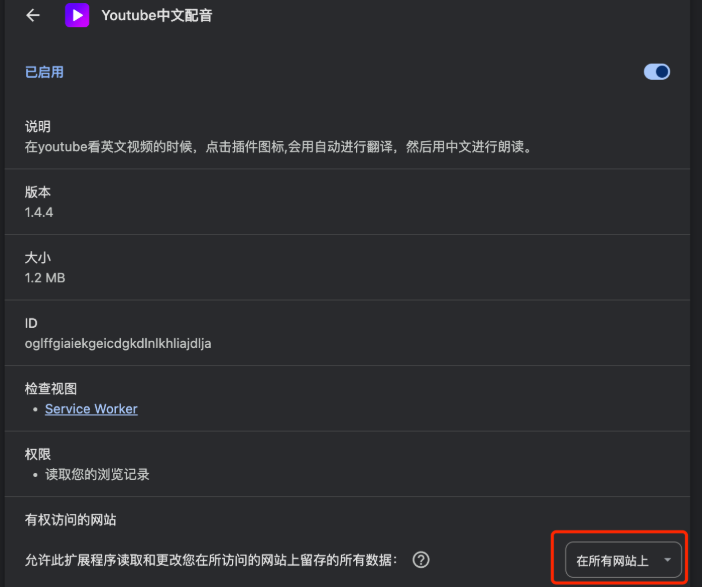Click the 版本 label
This screenshot has width=702, height=587.
(38, 192)
